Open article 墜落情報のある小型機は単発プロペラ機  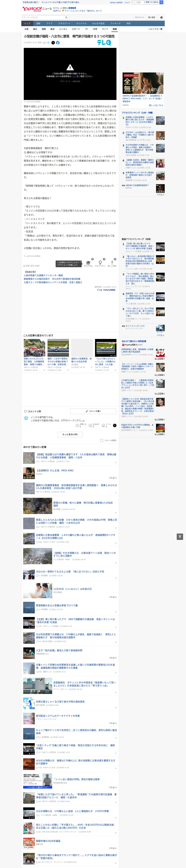(57, 606)
